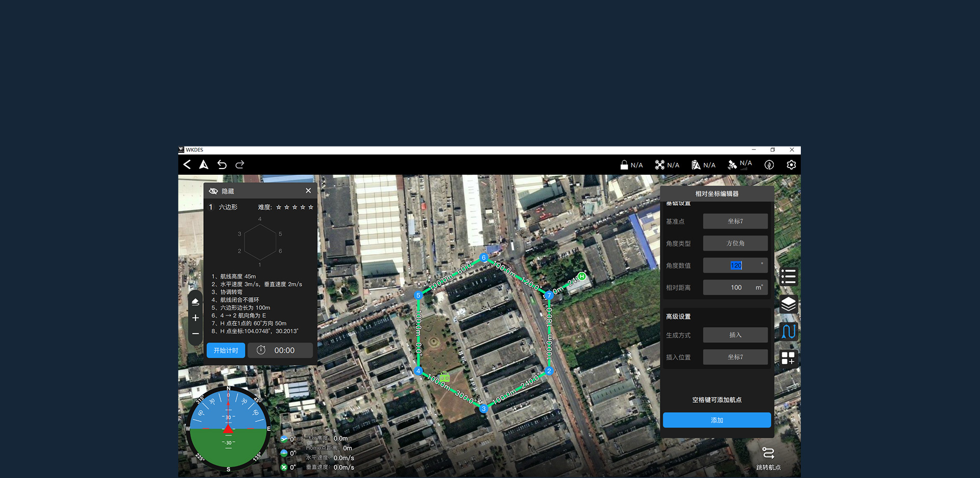Undo the last route edit
This screenshot has width=980, height=478.
tap(222, 164)
